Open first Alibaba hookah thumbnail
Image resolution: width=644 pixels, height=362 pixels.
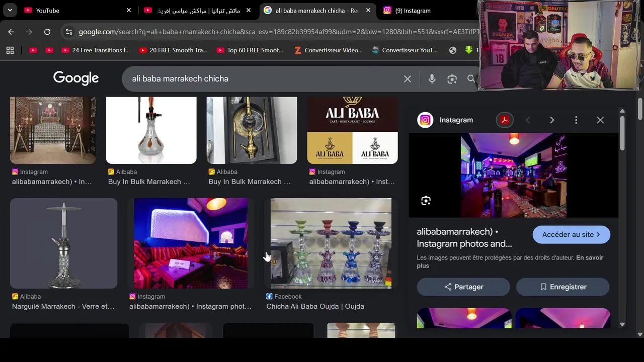pyautogui.click(x=151, y=130)
